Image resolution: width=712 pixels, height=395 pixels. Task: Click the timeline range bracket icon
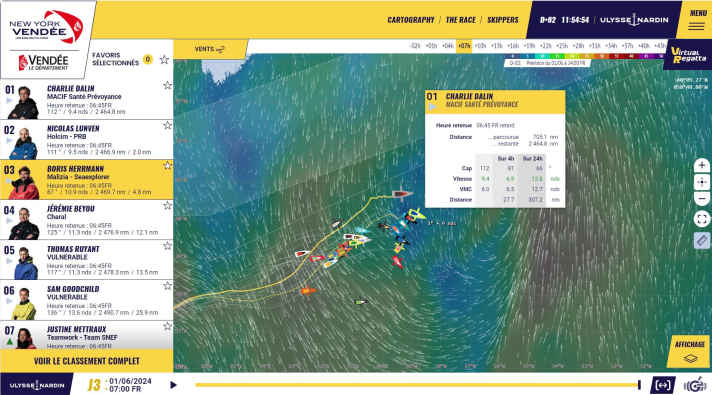(663, 385)
